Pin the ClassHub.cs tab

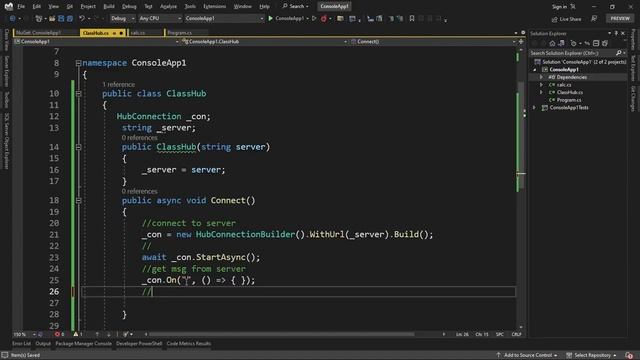point(114,33)
